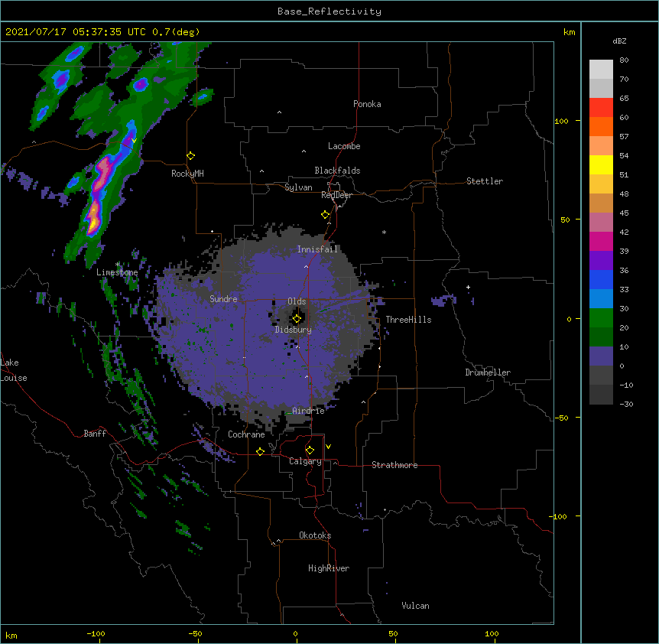
Task: Click the Base_Reflectivity title
Action: 329,11
